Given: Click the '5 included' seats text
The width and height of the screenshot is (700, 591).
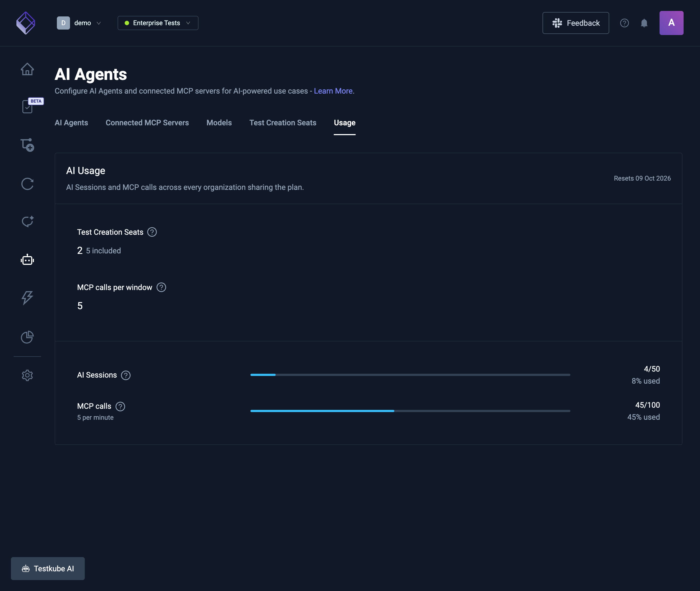Looking at the screenshot, I should 103,251.
